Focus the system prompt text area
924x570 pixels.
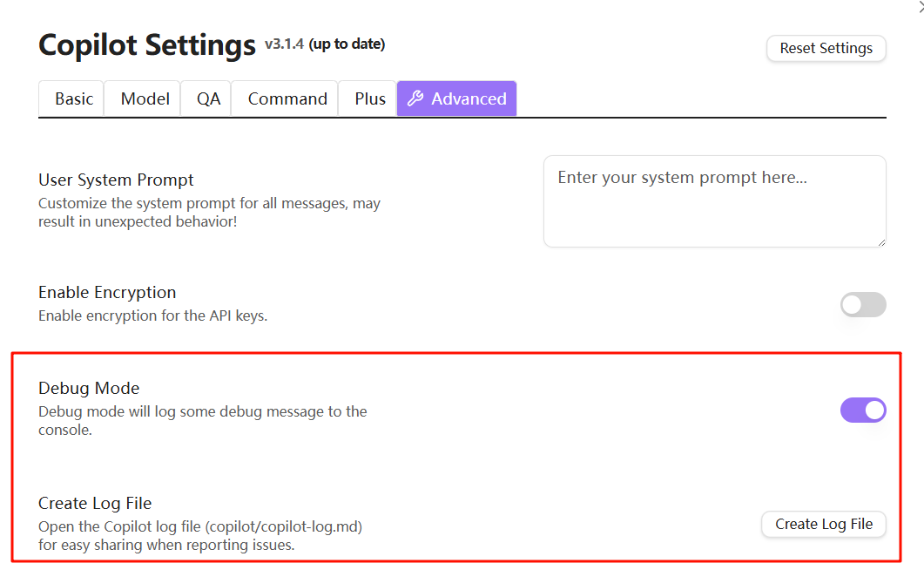pyautogui.click(x=714, y=200)
